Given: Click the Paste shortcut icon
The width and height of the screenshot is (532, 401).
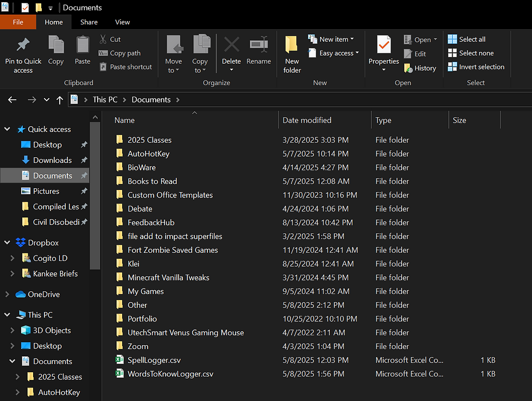Looking at the screenshot, I should [103, 67].
